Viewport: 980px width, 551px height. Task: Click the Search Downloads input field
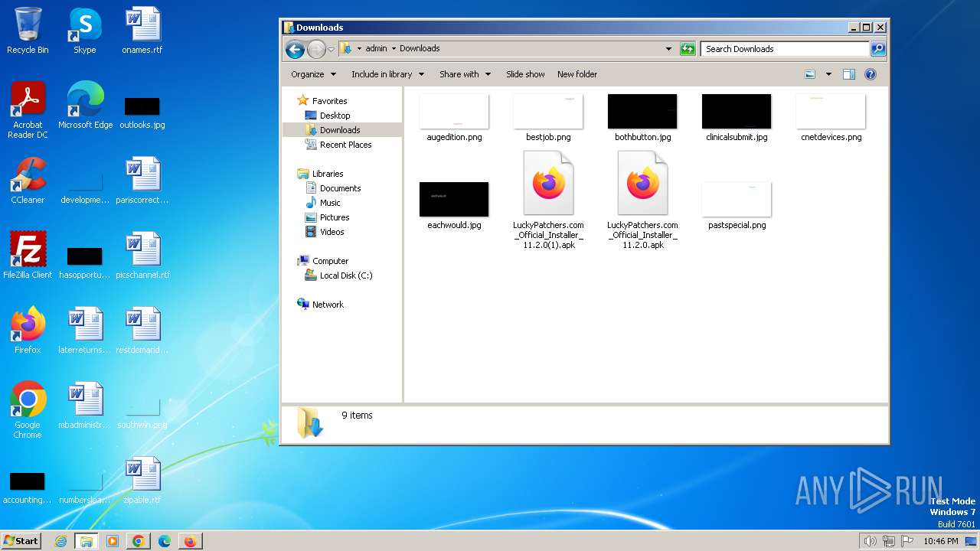point(786,49)
